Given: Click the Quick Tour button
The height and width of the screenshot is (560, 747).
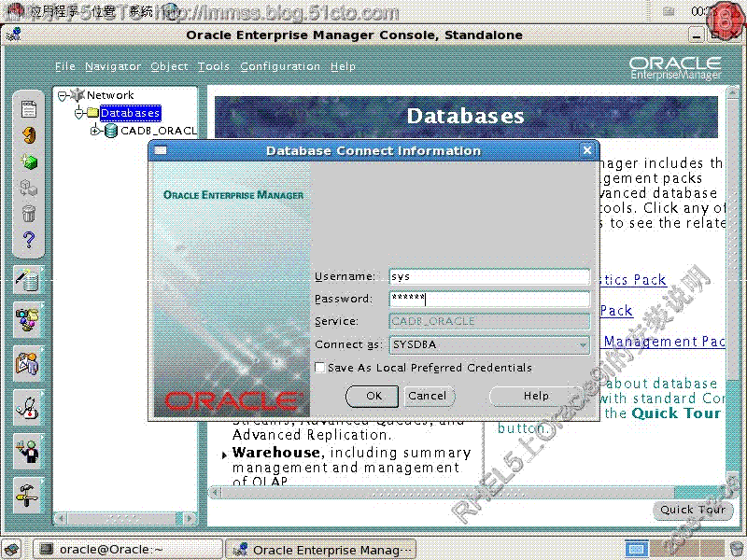Looking at the screenshot, I should 692,510.
